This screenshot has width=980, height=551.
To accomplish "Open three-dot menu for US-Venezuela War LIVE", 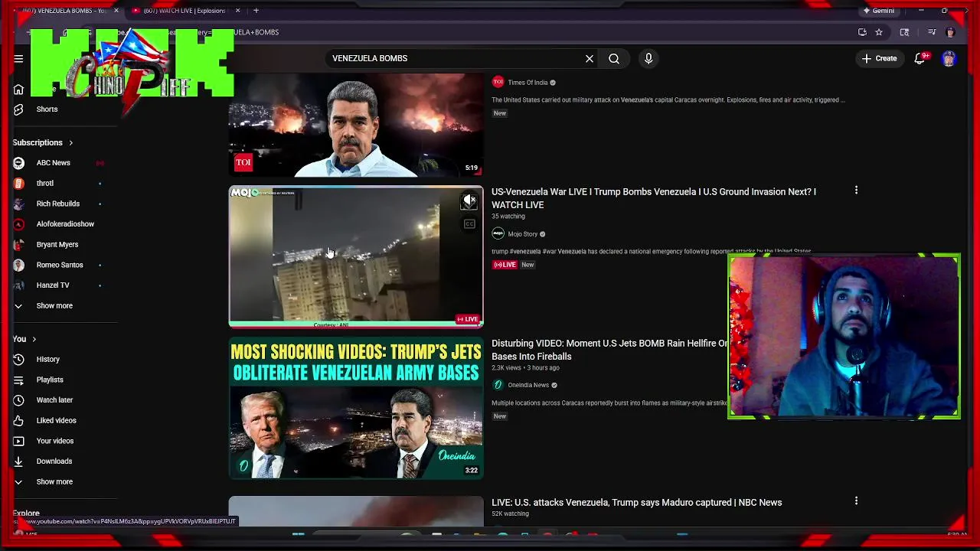I will (856, 191).
